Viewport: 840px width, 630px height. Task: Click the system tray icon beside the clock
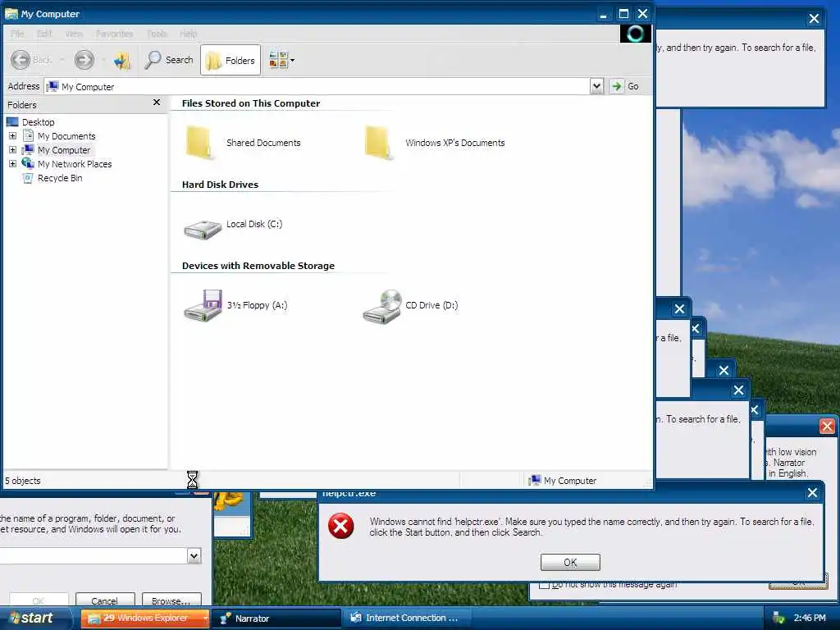778,619
